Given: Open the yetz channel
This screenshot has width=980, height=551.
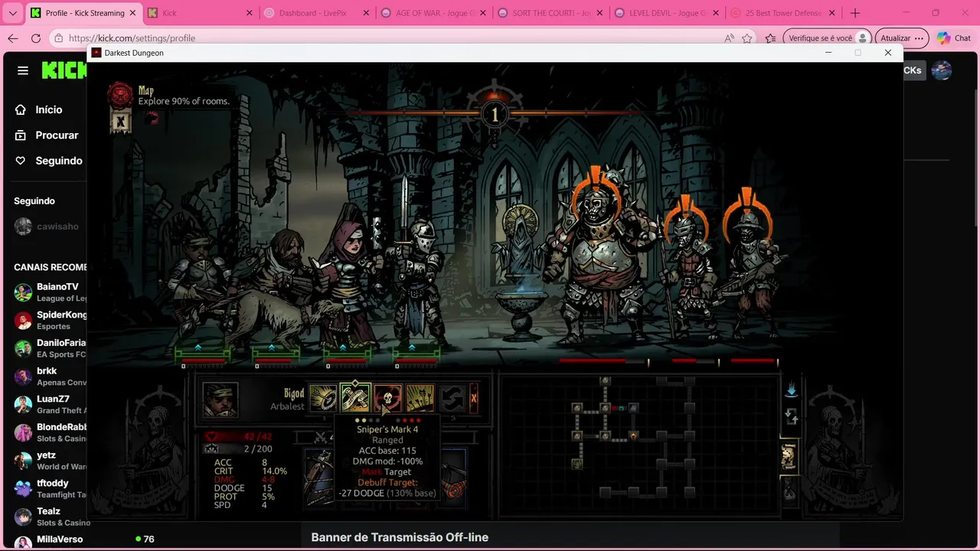Looking at the screenshot, I should 51,461.
